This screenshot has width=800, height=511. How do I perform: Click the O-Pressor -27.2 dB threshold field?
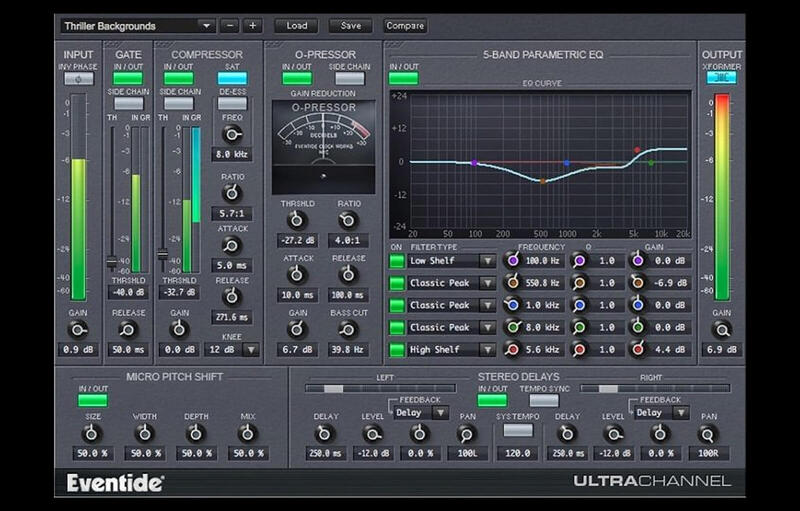pyautogui.click(x=297, y=240)
